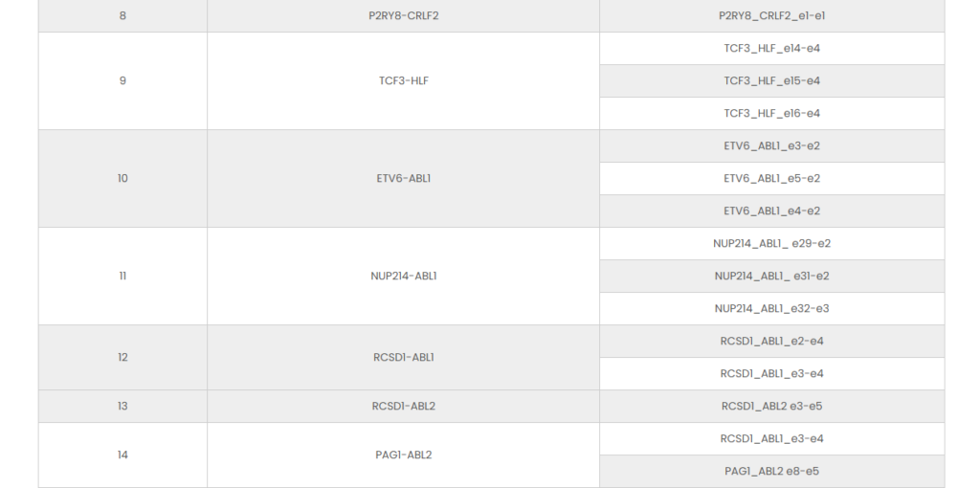
Task: Click the RCSD1-ABL1 gene cell
Action: [403, 358]
